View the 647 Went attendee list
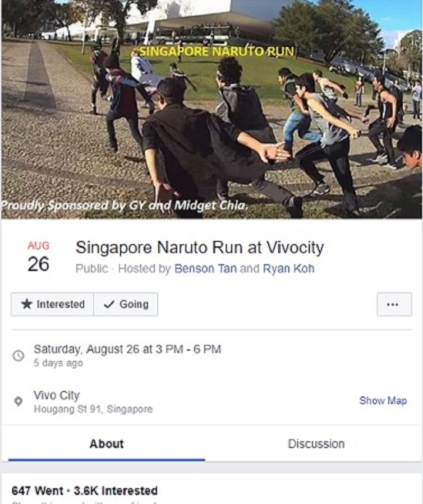Image resolution: width=423 pixels, height=504 pixels. coord(38,491)
